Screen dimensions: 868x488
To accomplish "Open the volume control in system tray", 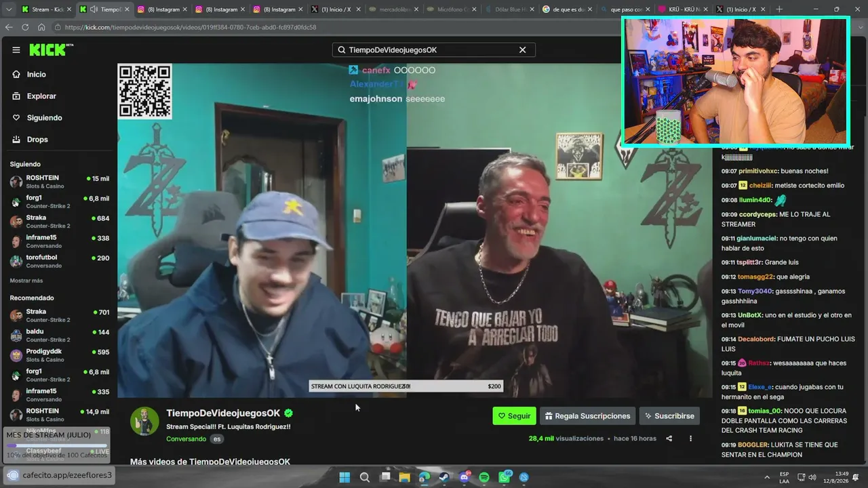I will click(812, 477).
